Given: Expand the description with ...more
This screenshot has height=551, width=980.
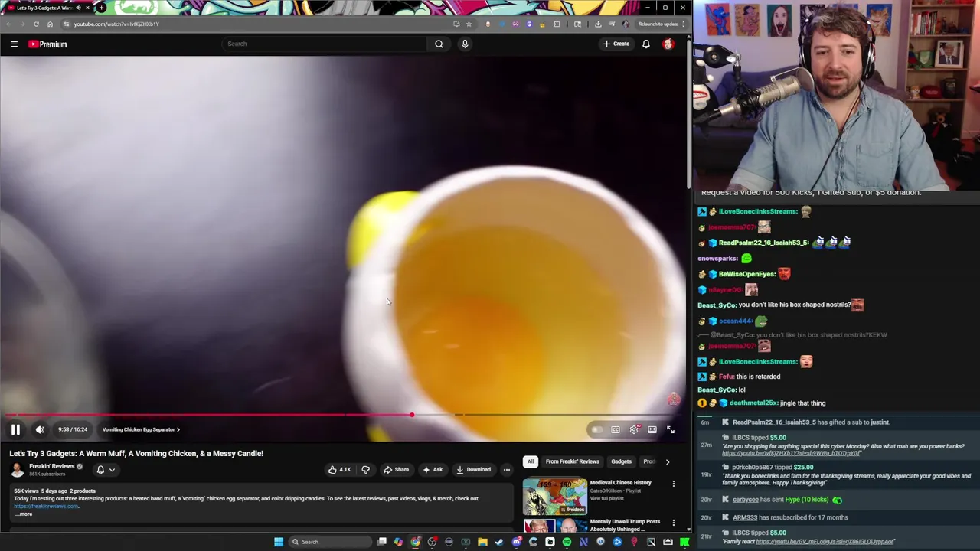Looking at the screenshot, I should click(x=24, y=514).
